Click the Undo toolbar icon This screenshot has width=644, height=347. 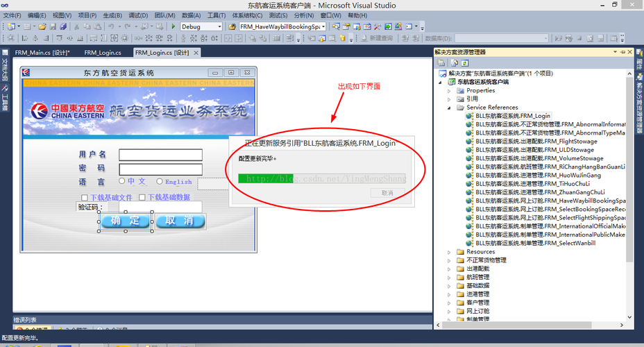[x=111, y=26]
